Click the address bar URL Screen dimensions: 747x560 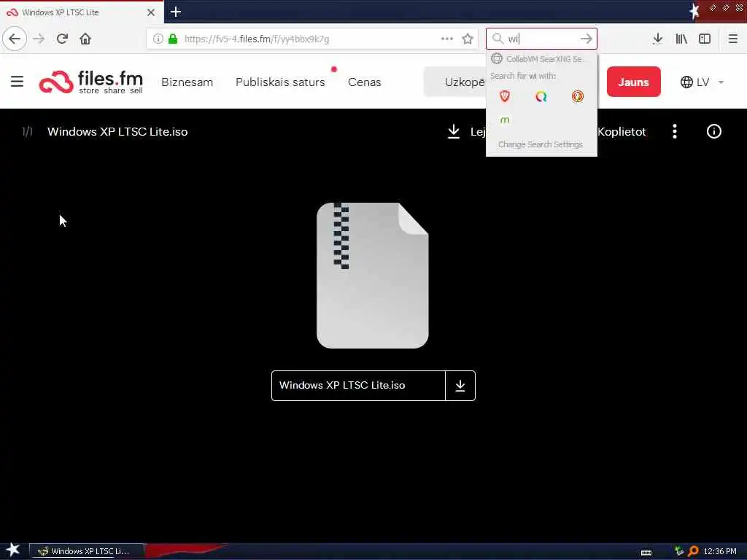pos(257,39)
